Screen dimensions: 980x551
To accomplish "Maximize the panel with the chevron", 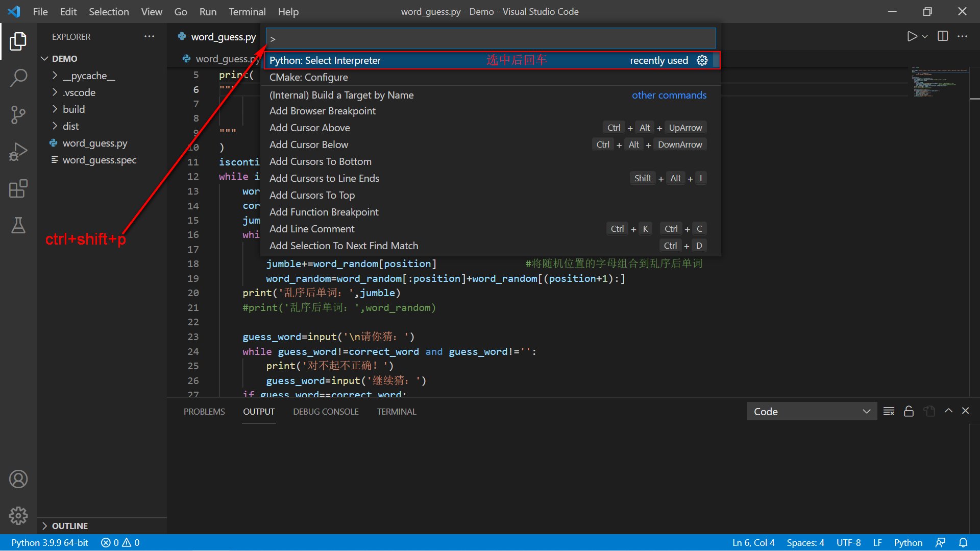I will (948, 411).
